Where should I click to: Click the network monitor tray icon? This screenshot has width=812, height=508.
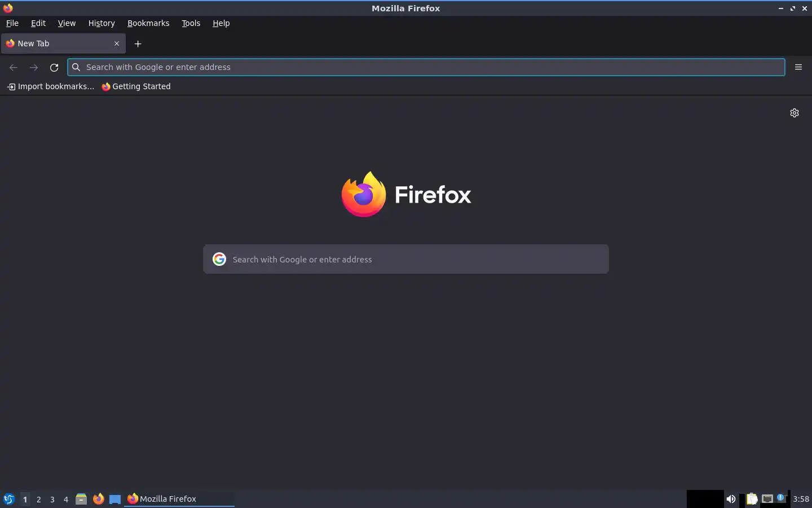click(x=767, y=499)
